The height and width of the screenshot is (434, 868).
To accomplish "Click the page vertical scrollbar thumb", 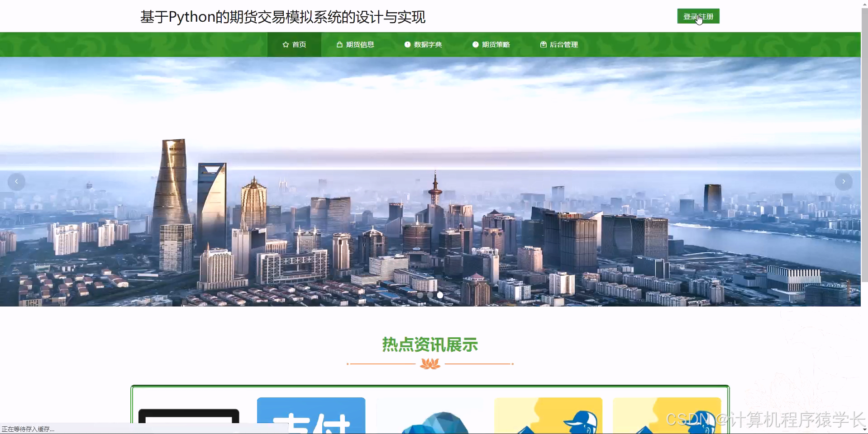I will point(864,145).
